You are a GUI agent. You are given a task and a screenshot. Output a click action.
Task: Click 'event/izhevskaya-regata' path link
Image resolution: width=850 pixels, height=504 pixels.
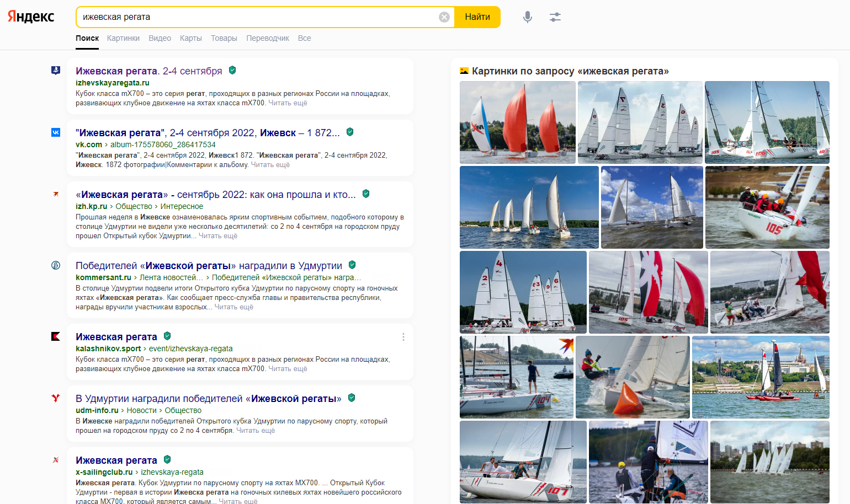click(191, 348)
